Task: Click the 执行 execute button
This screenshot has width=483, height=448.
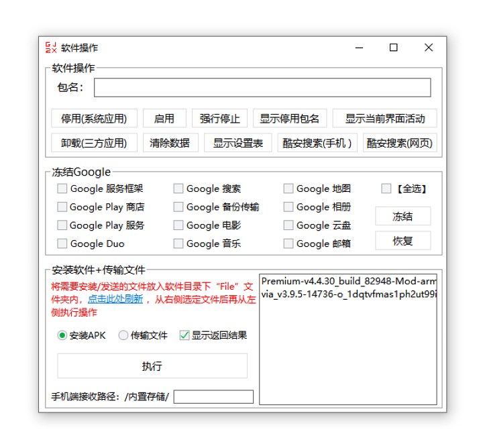Action: point(152,366)
